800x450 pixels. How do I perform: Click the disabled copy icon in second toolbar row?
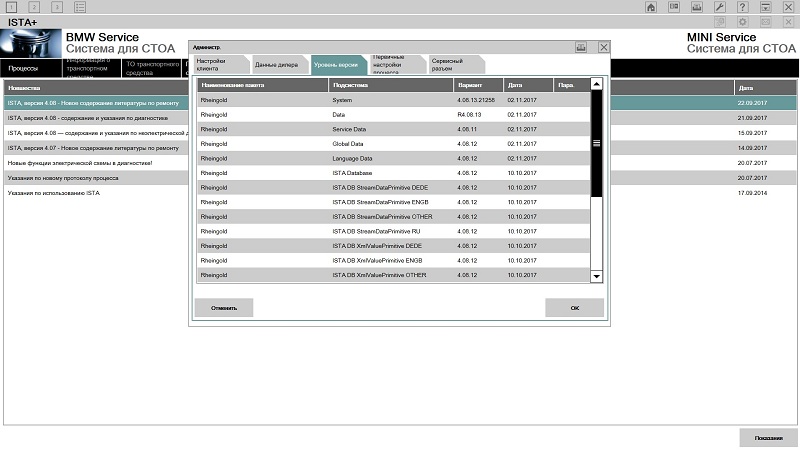point(720,22)
